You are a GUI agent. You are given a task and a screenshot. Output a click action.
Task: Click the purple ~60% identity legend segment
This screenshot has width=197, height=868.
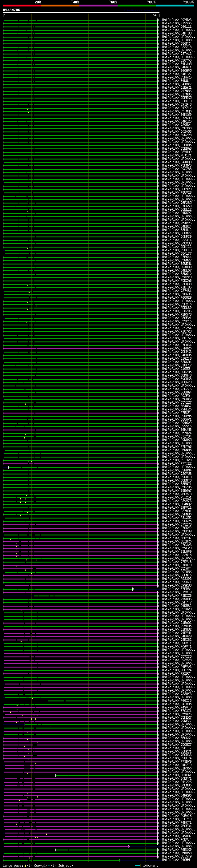point(99,6)
